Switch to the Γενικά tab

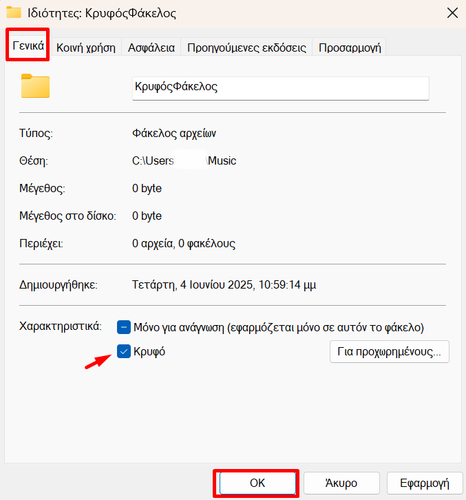coord(28,45)
